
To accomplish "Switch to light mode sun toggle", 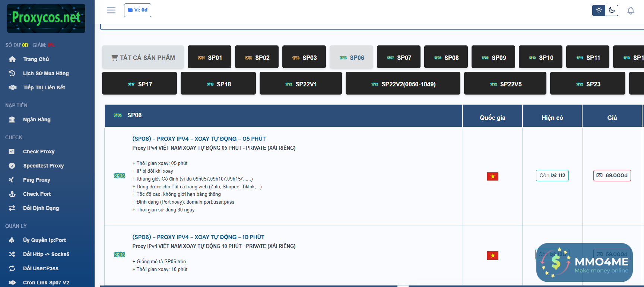I will (599, 10).
